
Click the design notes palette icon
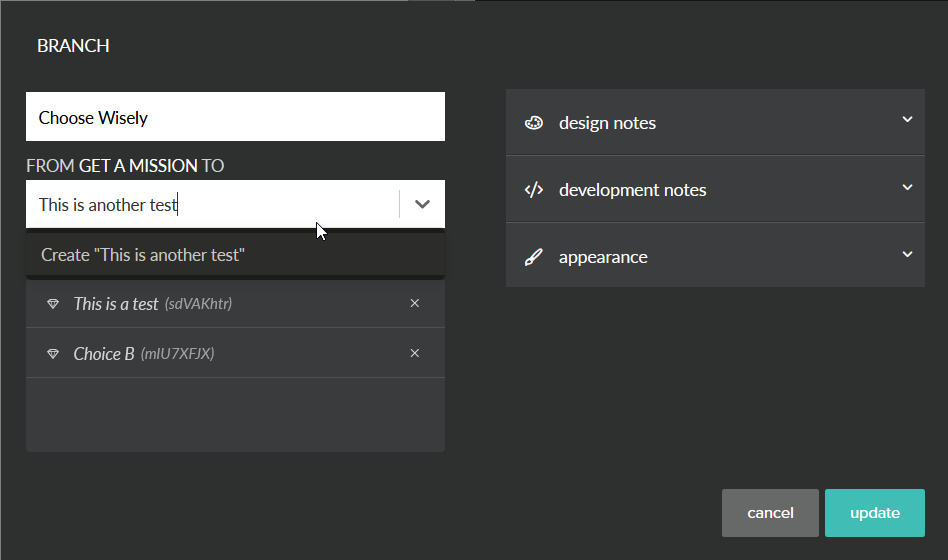click(533, 123)
